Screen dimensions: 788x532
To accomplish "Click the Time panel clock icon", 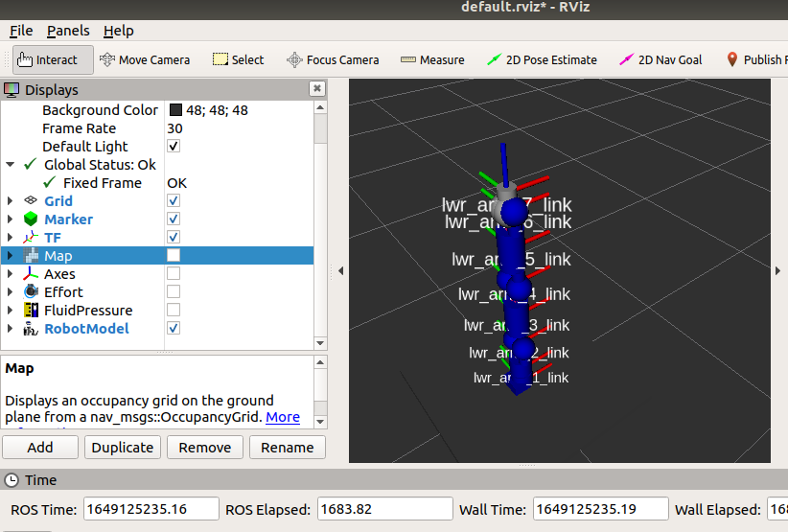I will (12, 480).
